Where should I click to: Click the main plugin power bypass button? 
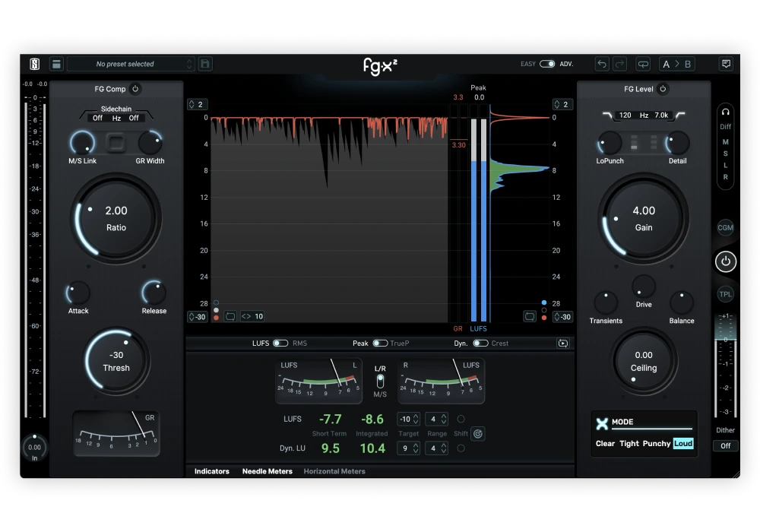726,261
